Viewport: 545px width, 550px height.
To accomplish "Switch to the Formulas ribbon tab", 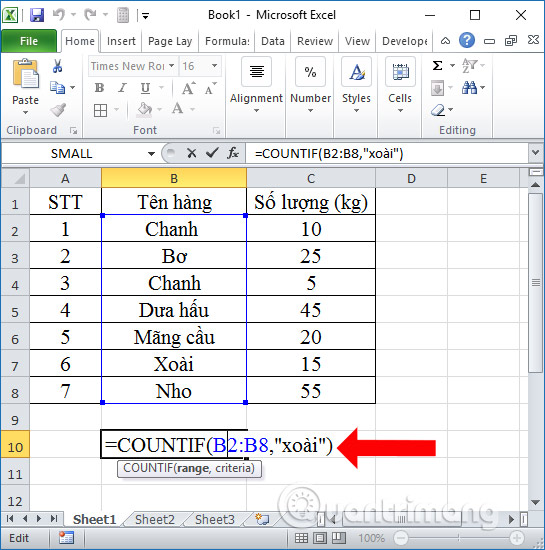I will (227, 41).
